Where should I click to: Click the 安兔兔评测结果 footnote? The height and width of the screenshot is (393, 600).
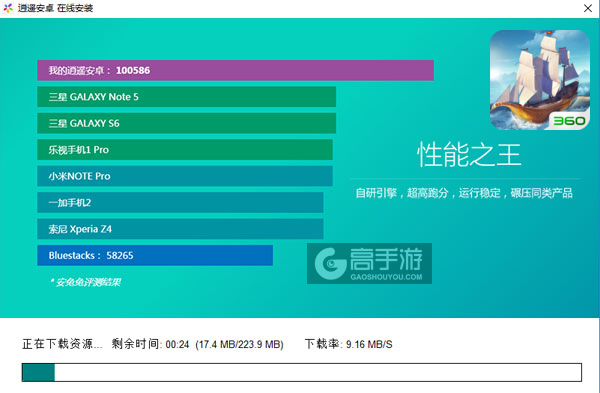pos(85,282)
